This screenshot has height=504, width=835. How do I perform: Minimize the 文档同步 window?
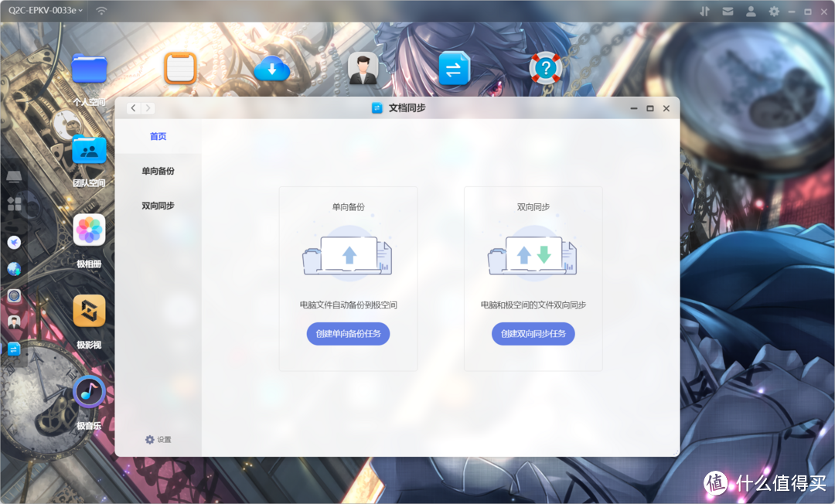634,108
